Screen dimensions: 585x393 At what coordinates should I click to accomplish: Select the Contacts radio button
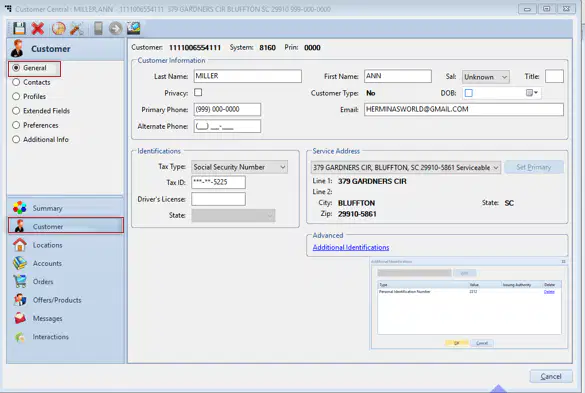tap(16, 82)
